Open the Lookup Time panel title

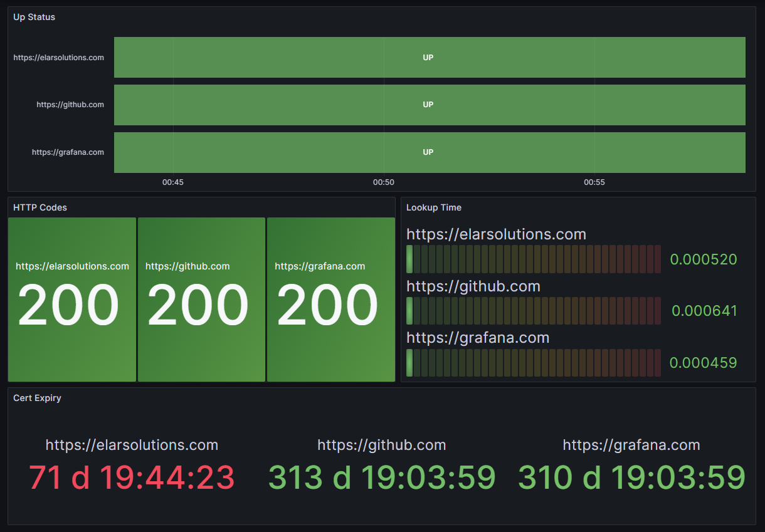tap(434, 207)
